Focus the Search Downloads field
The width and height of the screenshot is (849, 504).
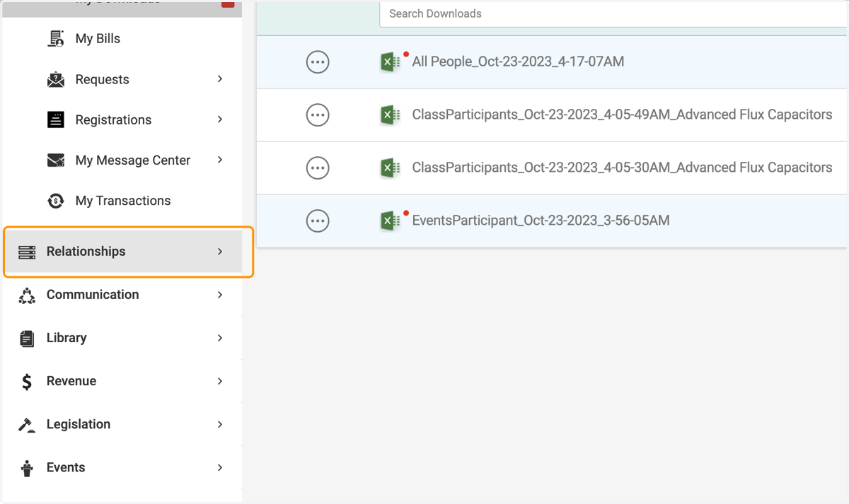tap(613, 14)
